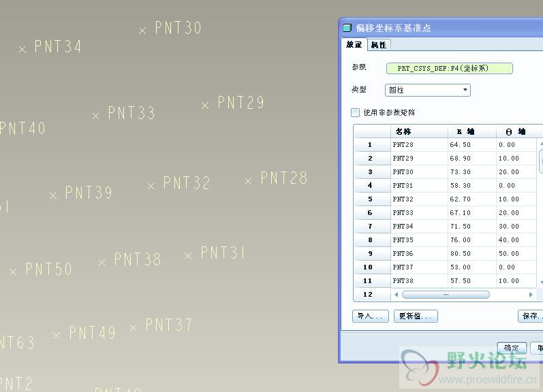Screen dimensions: 543x392
Task: Click the PNT29 name cell
Action: 419,158
